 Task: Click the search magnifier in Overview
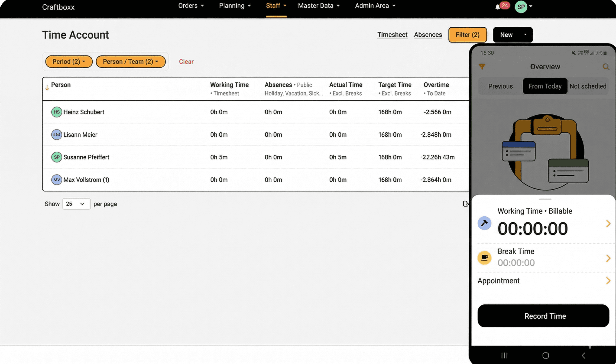pos(606,67)
